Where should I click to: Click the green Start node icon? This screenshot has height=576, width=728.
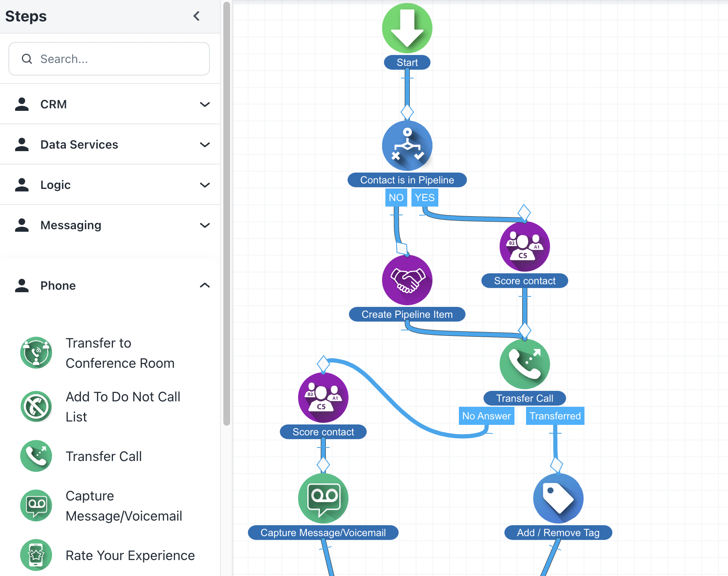[x=407, y=29]
